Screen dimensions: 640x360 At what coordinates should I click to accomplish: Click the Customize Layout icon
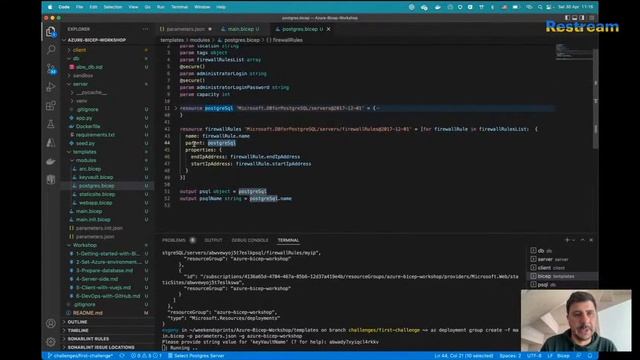[x=591, y=18]
